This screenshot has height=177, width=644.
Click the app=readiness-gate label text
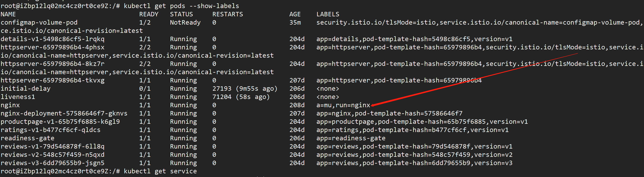(x=351, y=138)
